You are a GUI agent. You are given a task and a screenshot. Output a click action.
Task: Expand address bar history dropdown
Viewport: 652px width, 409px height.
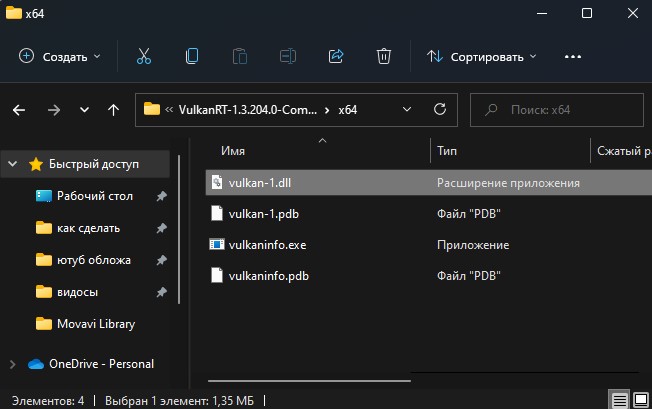point(407,109)
